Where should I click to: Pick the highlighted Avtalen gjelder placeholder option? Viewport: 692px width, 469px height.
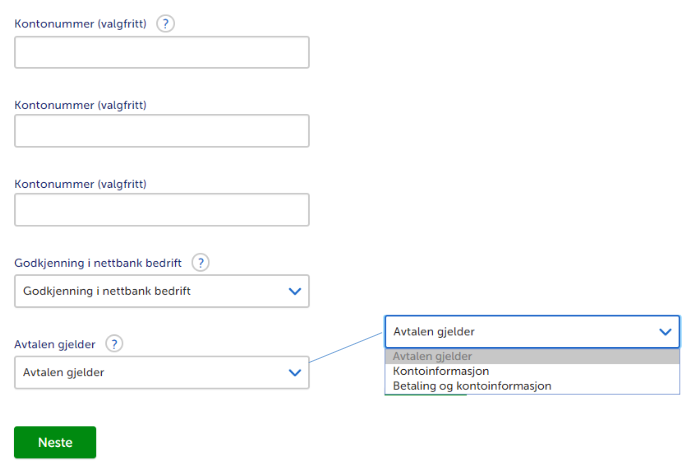pyautogui.click(x=433, y=356)
